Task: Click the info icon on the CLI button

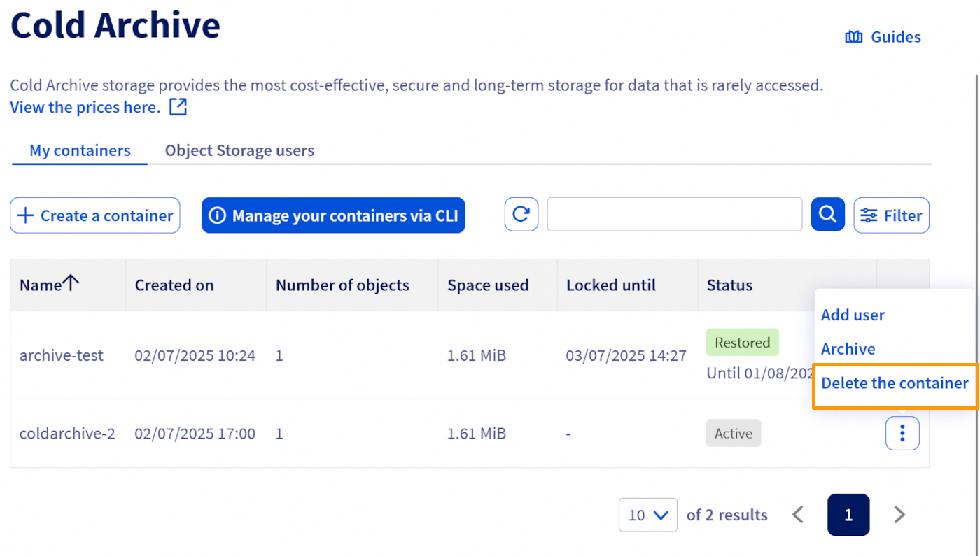Action: pyautogui.click(x=219, y=215)
